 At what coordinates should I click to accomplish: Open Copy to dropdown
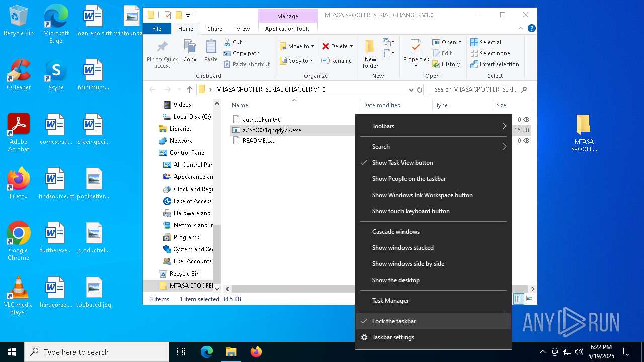(x=297, y=61)
